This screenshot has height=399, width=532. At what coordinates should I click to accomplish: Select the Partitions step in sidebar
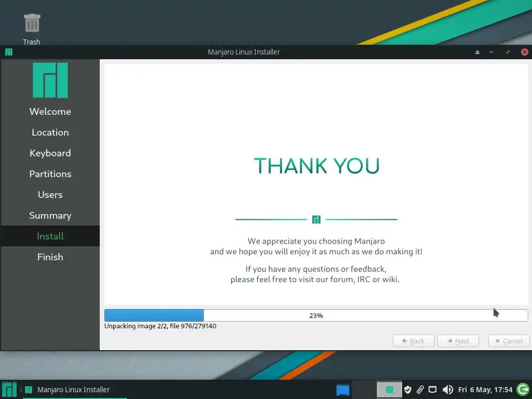50,174
